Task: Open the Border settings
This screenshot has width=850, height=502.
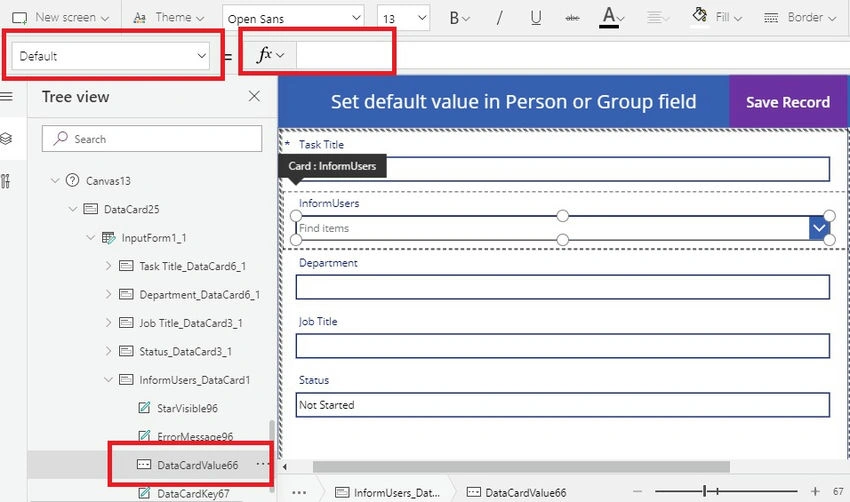Action: pos(800,17)
